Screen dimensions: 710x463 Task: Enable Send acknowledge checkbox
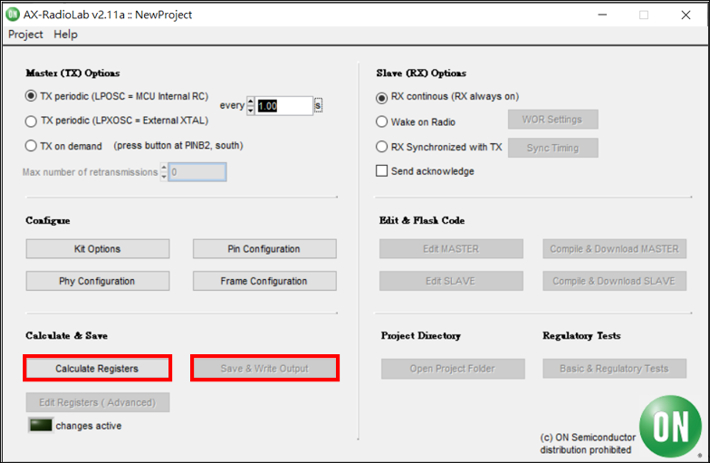pyautogui.click(x=382, y=171)
